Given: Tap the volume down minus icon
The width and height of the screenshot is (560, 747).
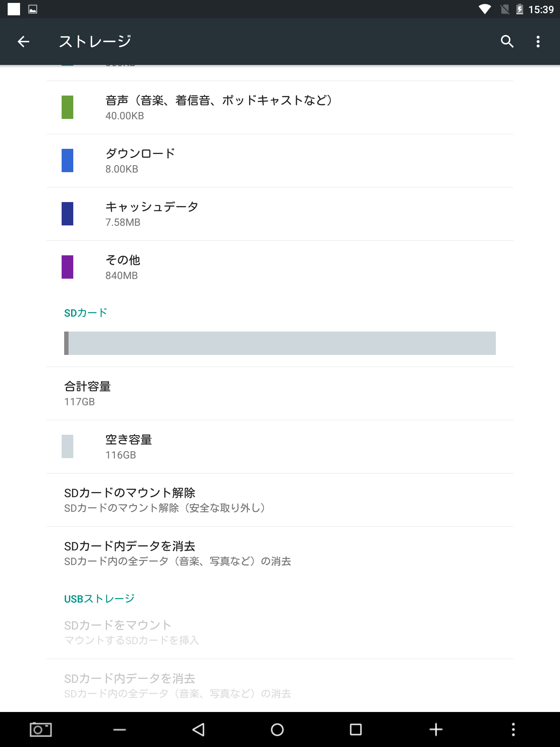Looking at the screenshot, I should click(x=120, y=730).
